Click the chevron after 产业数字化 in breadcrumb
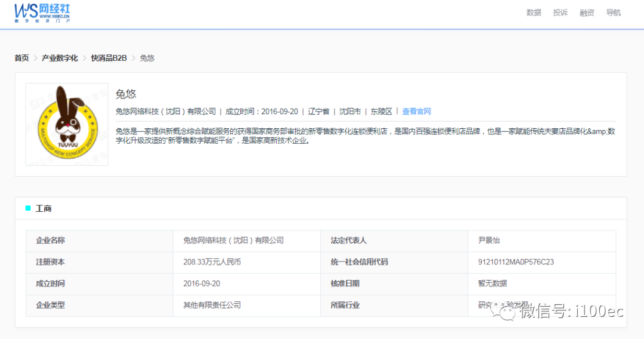 pos(85,58)
